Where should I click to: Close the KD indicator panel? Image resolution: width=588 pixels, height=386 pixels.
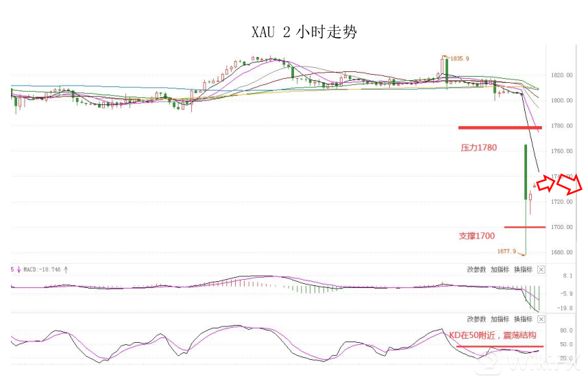click(541, 319)
